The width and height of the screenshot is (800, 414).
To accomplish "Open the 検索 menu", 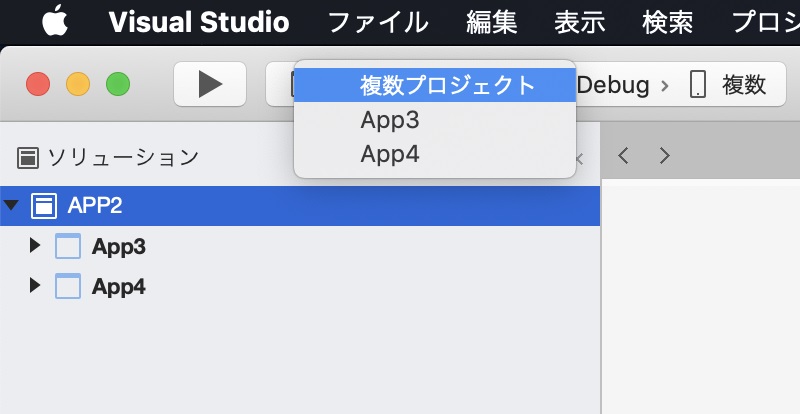I will point(667,22).
